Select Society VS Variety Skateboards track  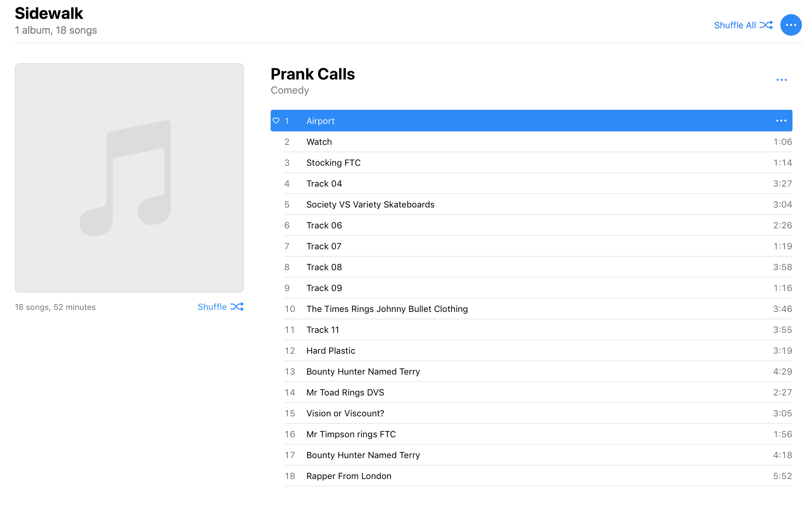point(370,205)
